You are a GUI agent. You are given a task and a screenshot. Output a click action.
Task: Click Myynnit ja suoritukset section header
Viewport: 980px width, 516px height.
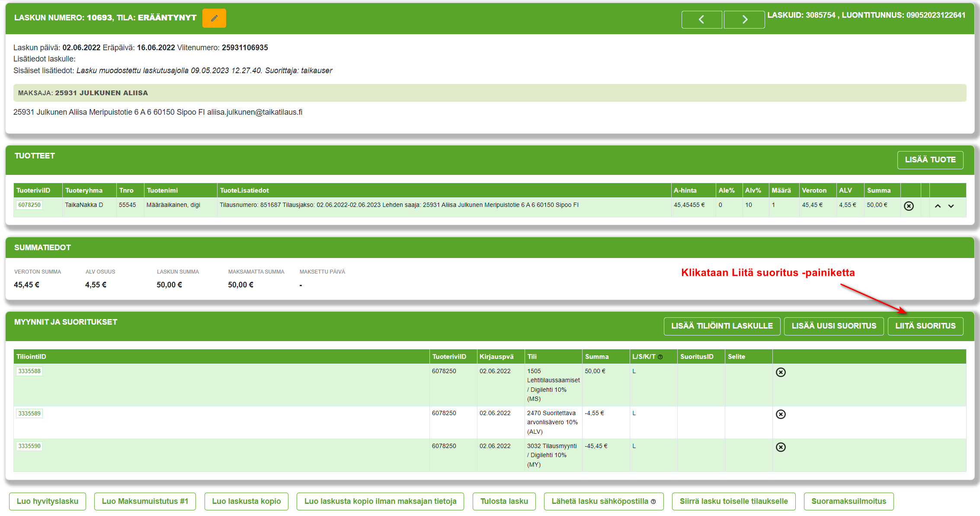pyautogui.click(x=66, y=322)
